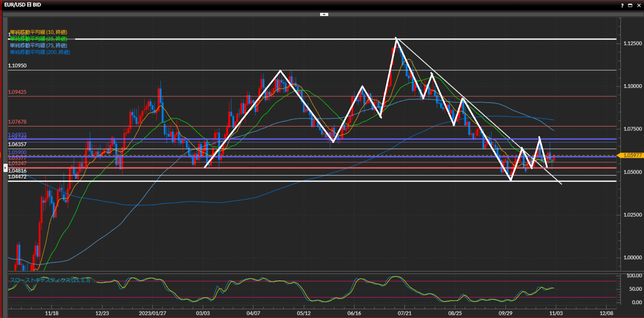This screenshot has height=318, width=644.
Task: Click the 200-period moving average label
Action: coord(40,52)
